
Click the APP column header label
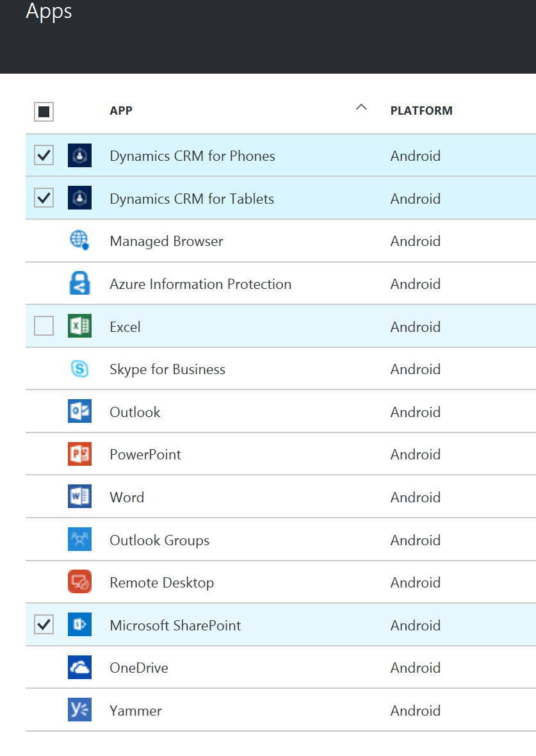(x=121, y=111)
